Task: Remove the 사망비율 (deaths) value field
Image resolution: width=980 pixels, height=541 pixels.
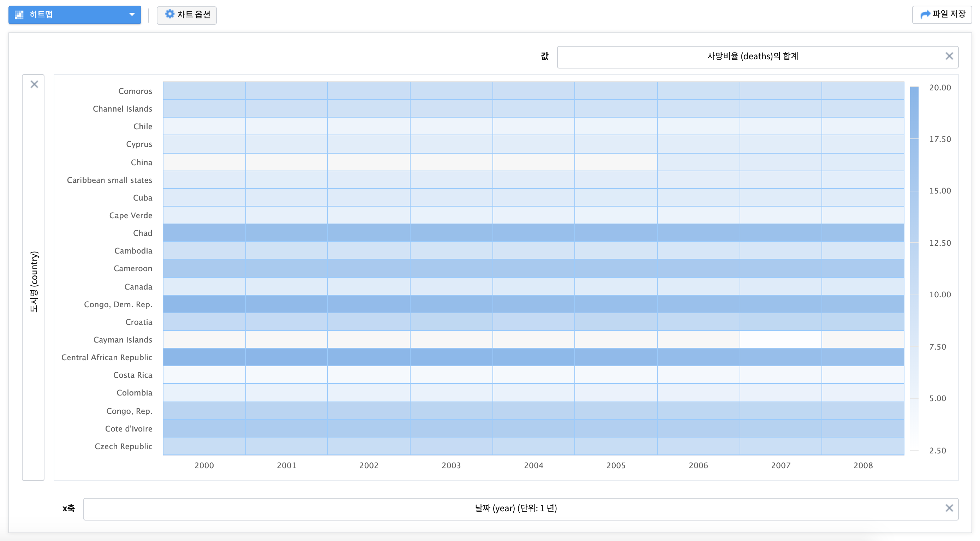Action: point(949,56)
